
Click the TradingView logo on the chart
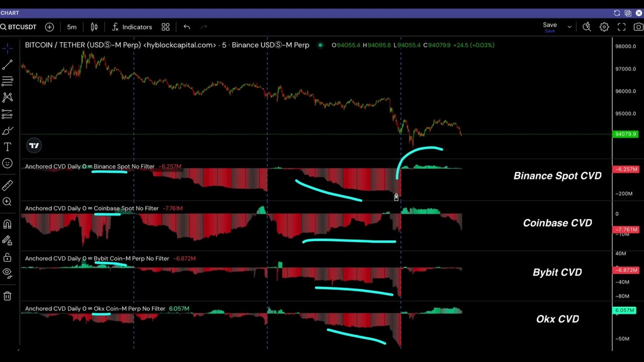pos(34,146)
